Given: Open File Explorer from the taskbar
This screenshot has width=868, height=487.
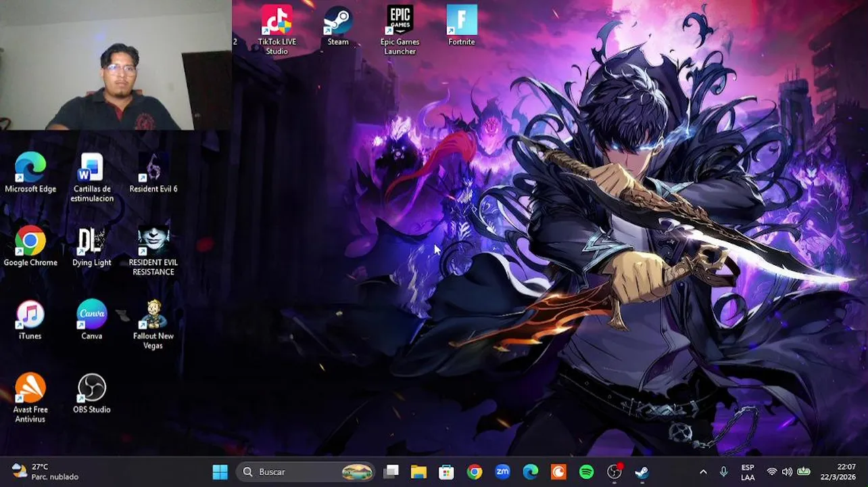Looking at the screenshot, I should 419,471.
